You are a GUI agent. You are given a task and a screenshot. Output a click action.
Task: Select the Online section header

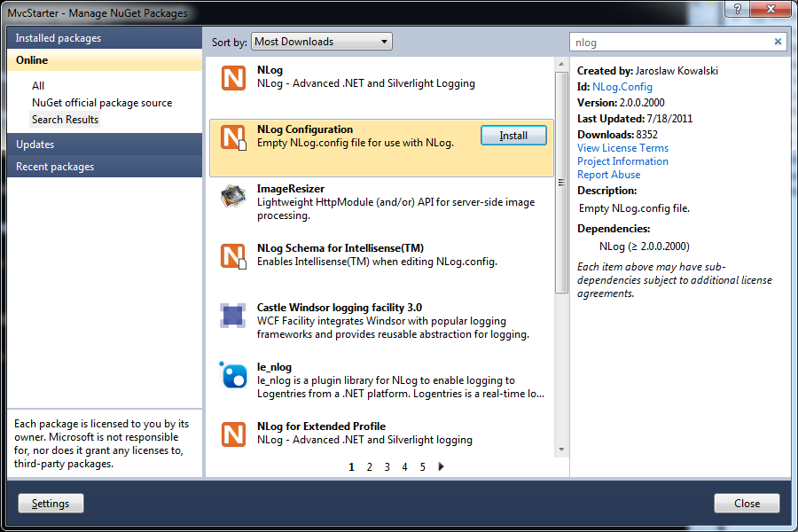(x=105, y=60)
